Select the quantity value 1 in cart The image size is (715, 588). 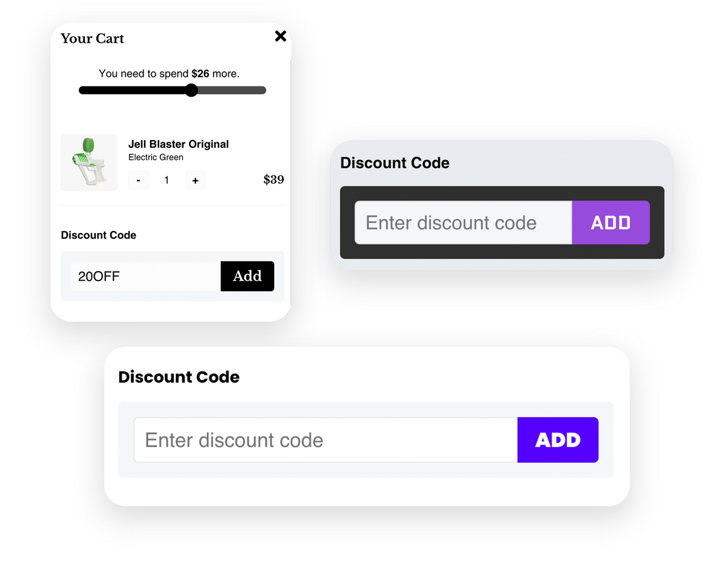(166, 180)
